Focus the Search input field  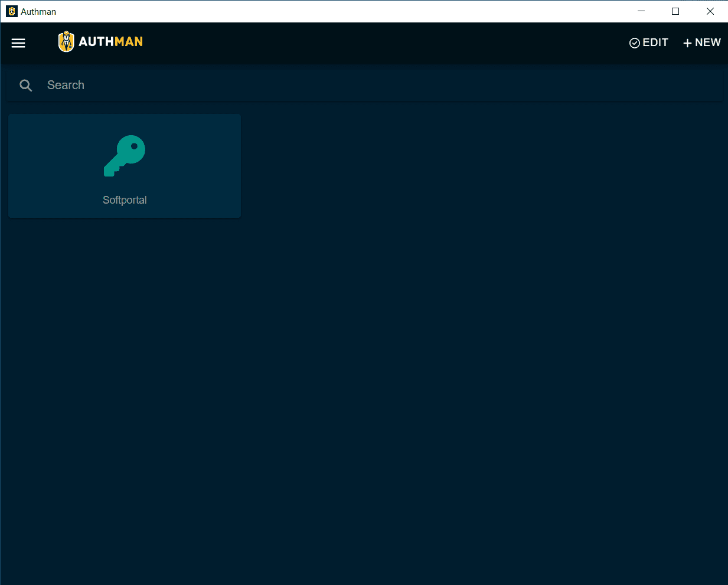pyautogui.click(x=364, y=85)
